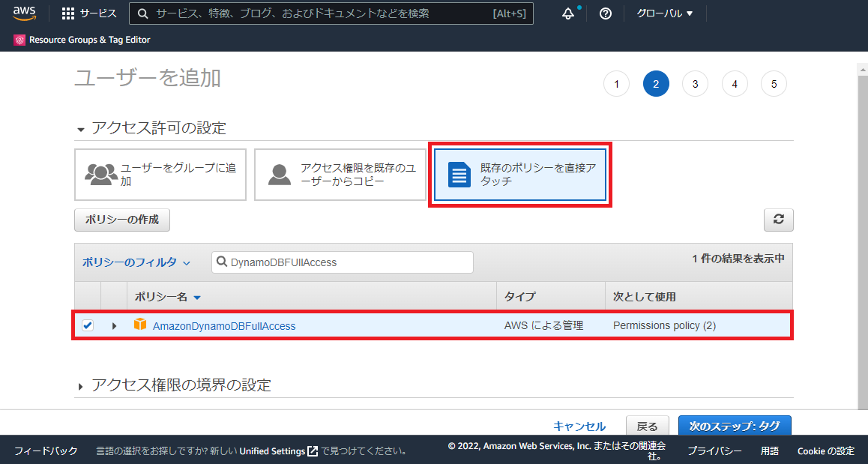Screen dimensions: 868x464
Task: Click the Create Policy button
Action: pos(122,220)
